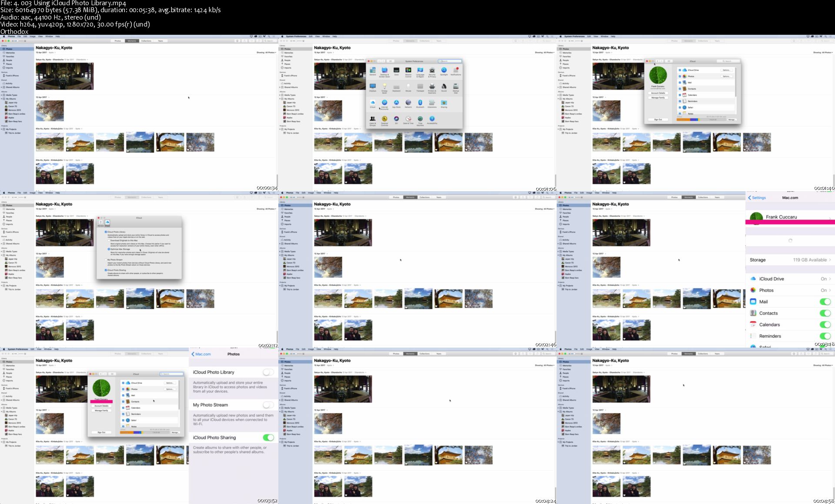Open the iOS Photos On row

pos(790,290)
